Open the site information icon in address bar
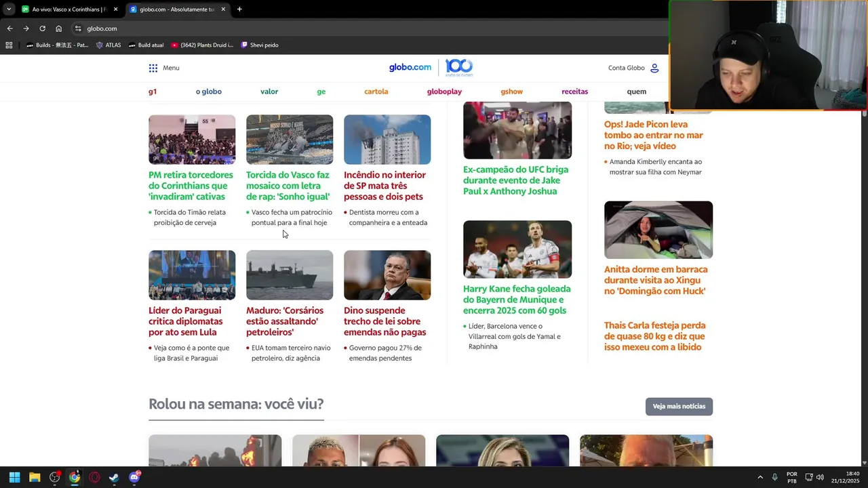The image size is (868, 488). point(78,28)
